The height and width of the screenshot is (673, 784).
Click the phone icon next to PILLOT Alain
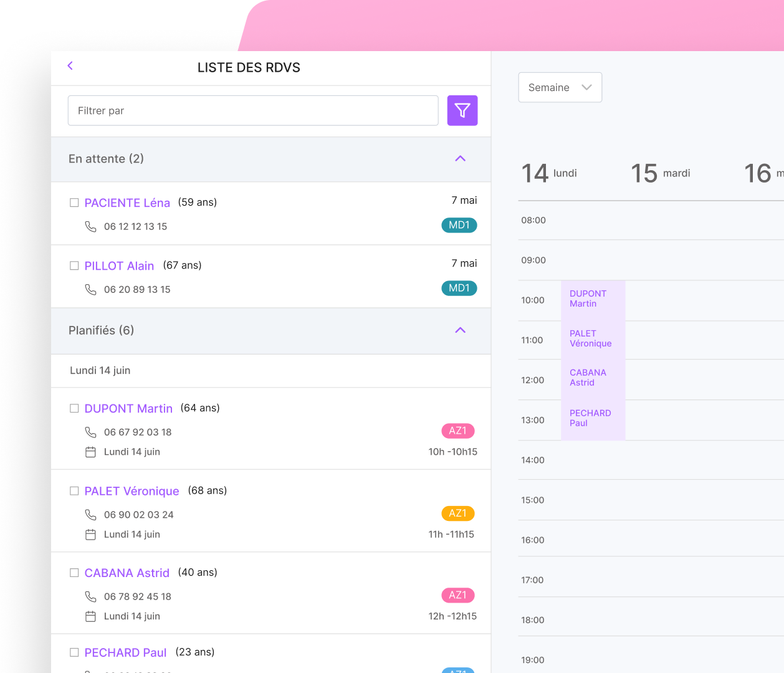tap(91, 289)
